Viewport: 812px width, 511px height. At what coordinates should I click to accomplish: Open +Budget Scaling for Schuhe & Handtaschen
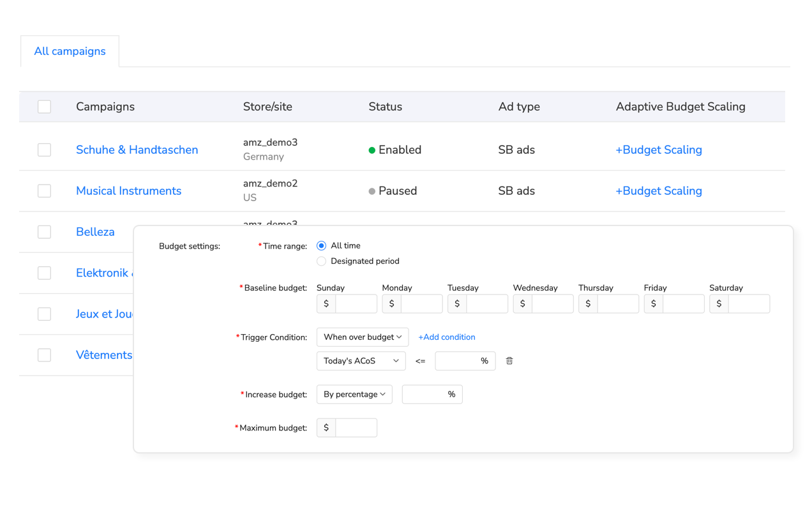pyautogui.click(x=658, y=150)
